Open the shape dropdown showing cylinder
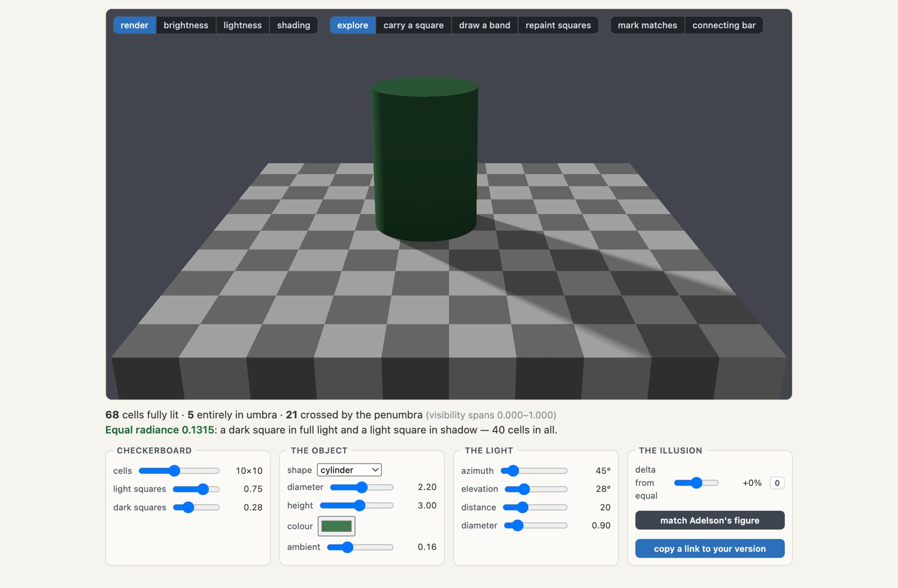The image size is (898, 588). 350,470
